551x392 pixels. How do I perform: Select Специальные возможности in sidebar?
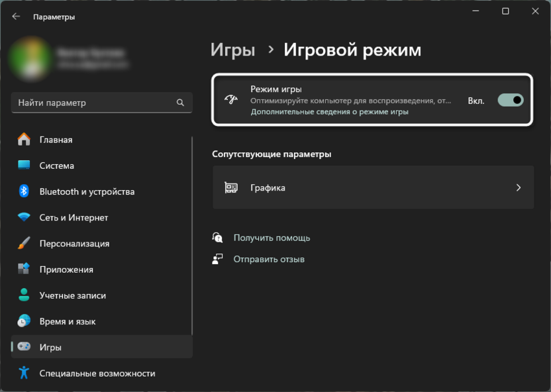click(x=97, y=373)
